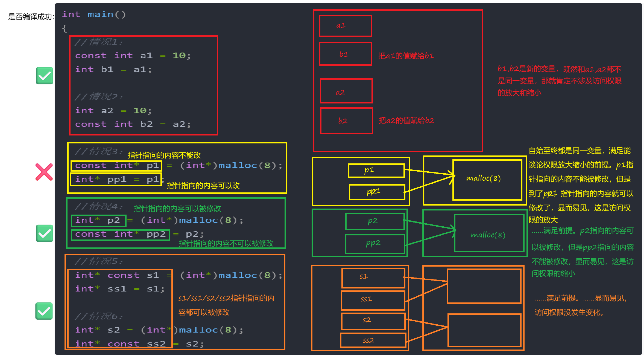644x358 pixels.
Task: Click the '//情况4:' comment
Action: coord(99,206)
